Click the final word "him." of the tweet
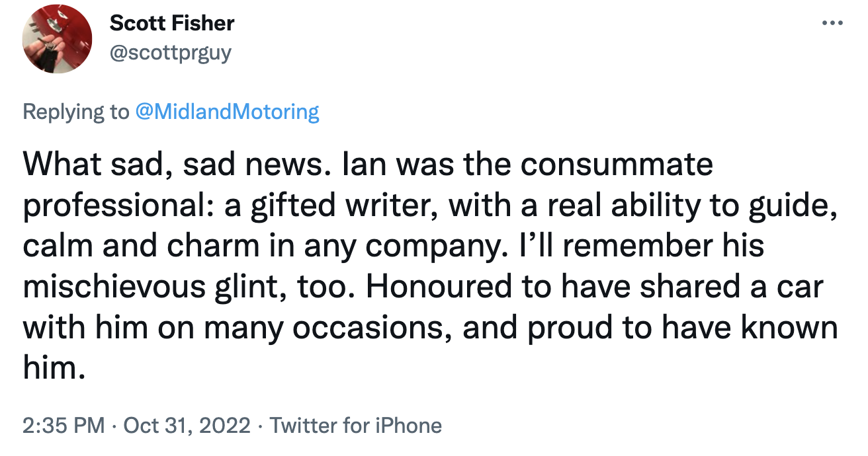This screenshot has height=456, width=868. tap(54, 369)
